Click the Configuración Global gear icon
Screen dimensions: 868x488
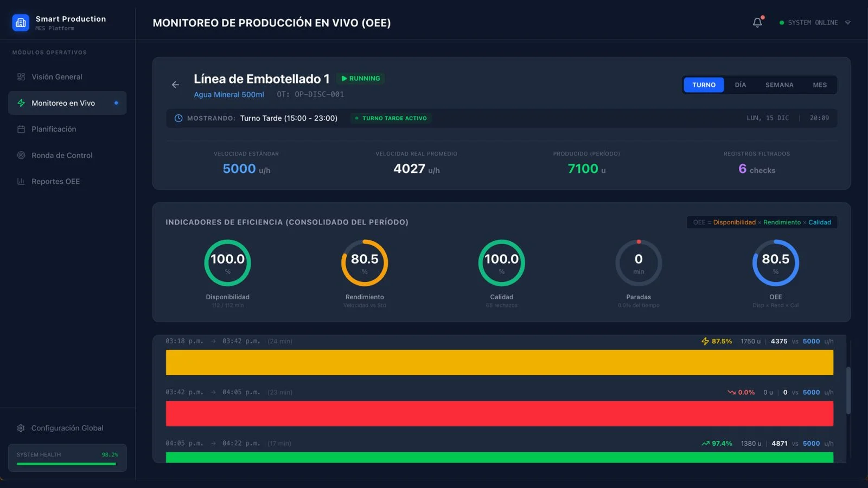(x=21, y=428)
